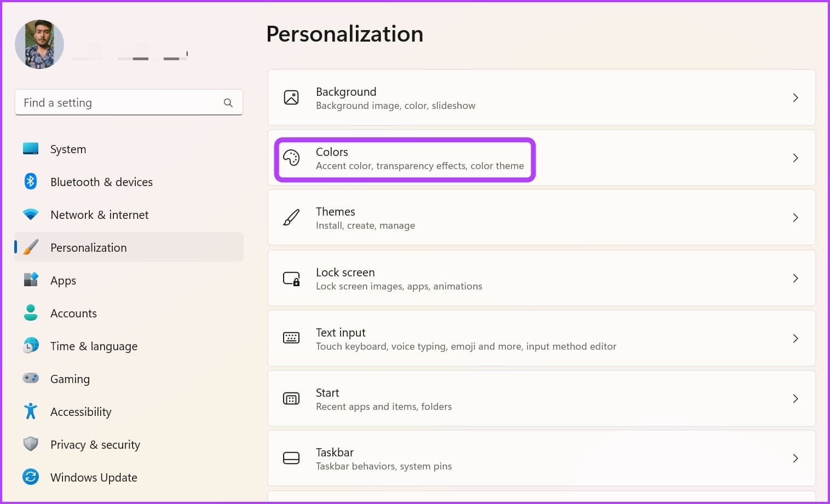Open the Background title
The height and width of the screenshot is (504, 830).
tap(346, 91)
